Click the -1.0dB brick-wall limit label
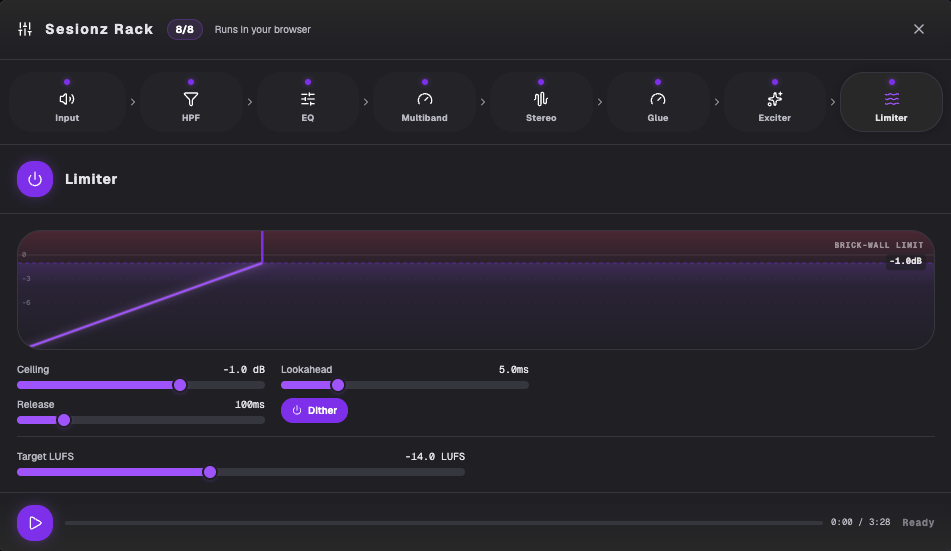The image size is (951, 551). [906, 261]
